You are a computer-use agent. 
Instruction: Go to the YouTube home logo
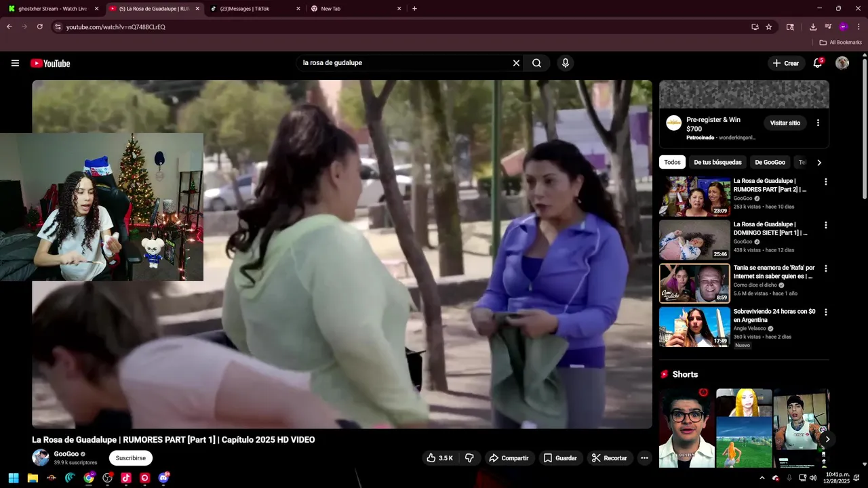[x=50, y=63]
